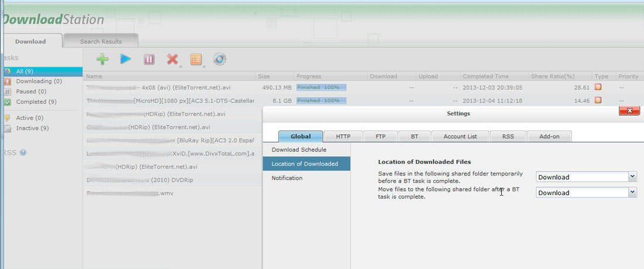Click the type icon in the 8.1 GB row

pos(598,100)
